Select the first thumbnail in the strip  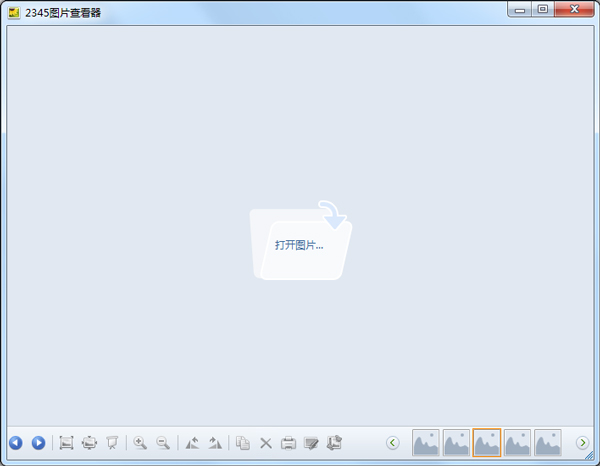coord(426,442)
